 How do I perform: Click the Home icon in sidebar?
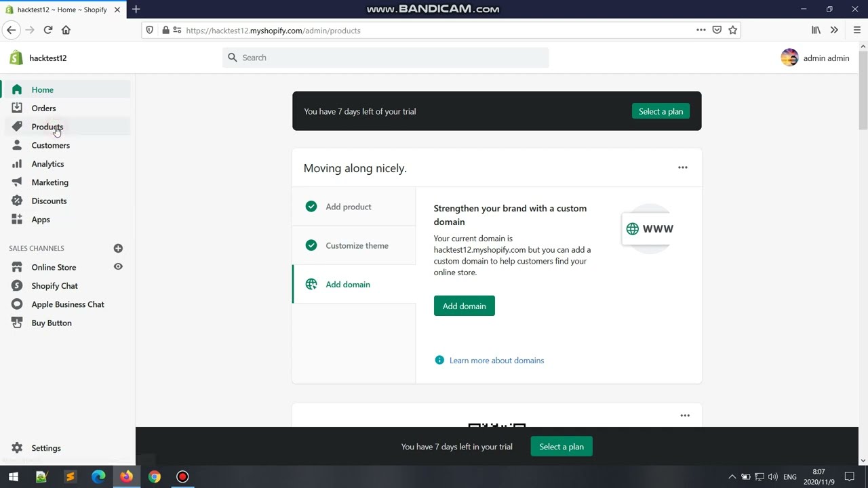(x=17, y=89)
